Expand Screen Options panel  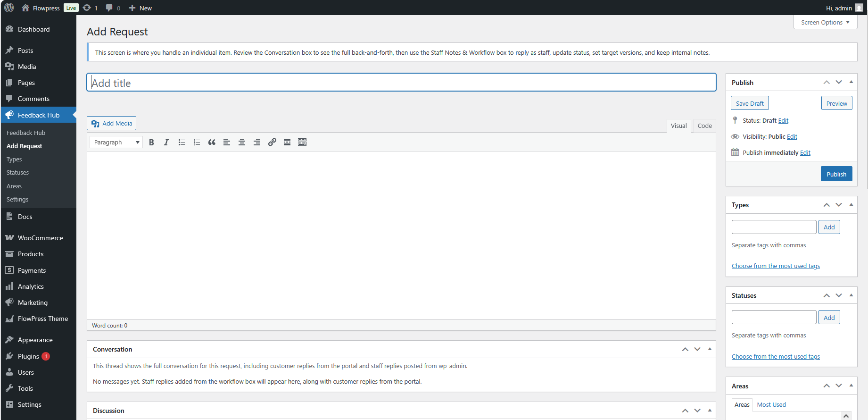pyautogui.click(x=825, y=22)
